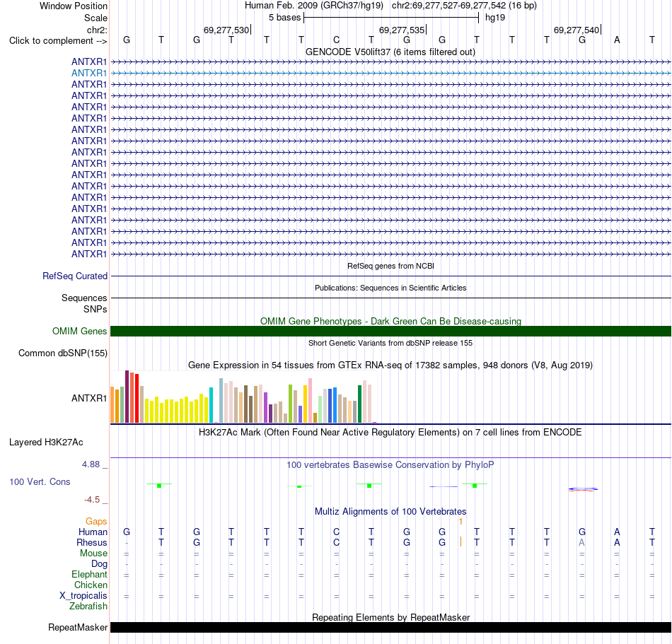Click 'Click to complement -->' label

tap(58, 41)
